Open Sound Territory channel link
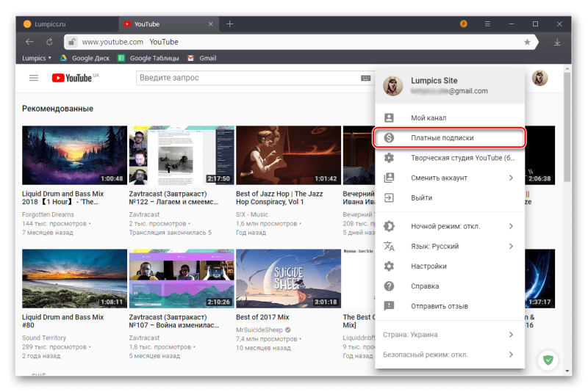Image resolution: width=588 pixels, height=392 pixels. coord(44,338)
